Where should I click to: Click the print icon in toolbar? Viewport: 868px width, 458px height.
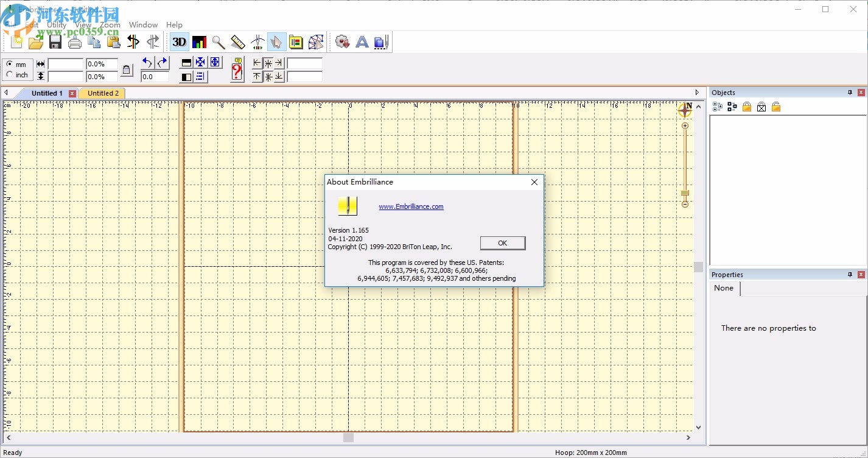point(75,41)
